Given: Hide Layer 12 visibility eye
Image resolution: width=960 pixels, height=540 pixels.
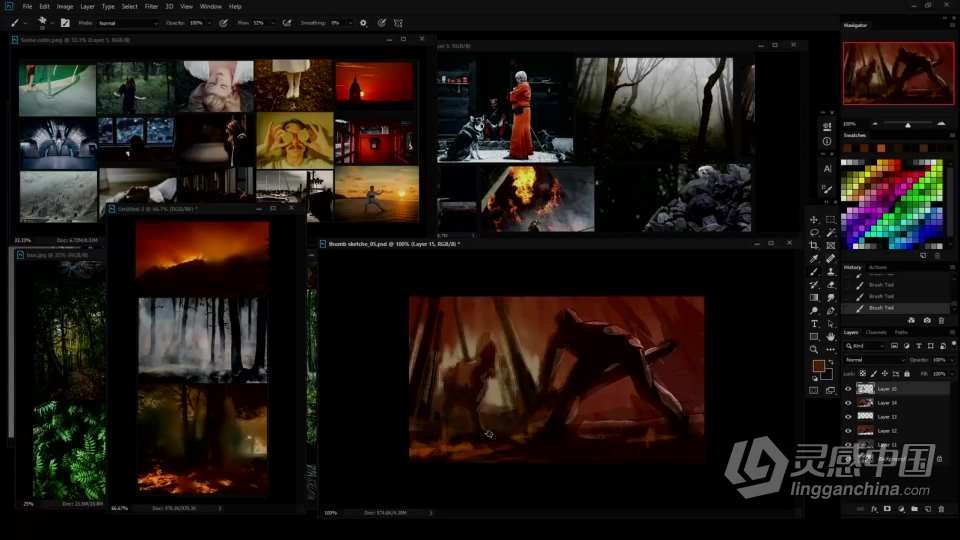Looking at the screenshot, I should [848, 431].
